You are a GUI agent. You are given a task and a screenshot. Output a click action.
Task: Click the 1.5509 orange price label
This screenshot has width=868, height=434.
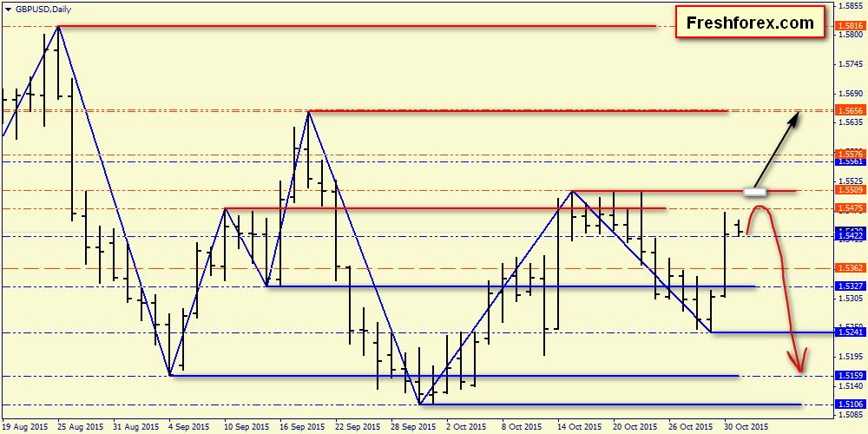[851, 190]
